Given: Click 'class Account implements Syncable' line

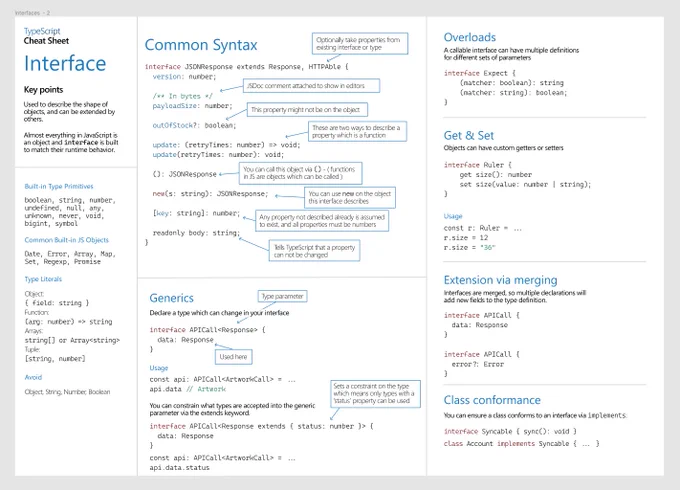Looking at the screenshot, I should (x=522, y=444).
